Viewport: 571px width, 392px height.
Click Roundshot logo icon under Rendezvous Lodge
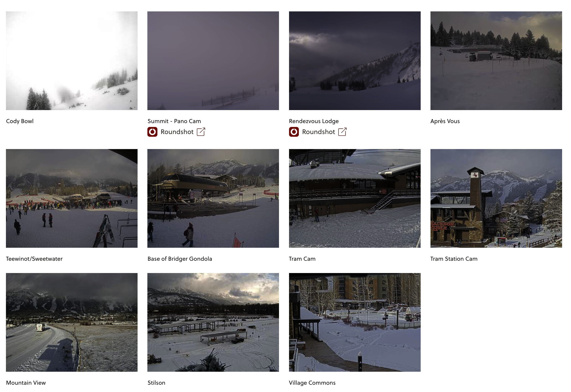[294, 132]
